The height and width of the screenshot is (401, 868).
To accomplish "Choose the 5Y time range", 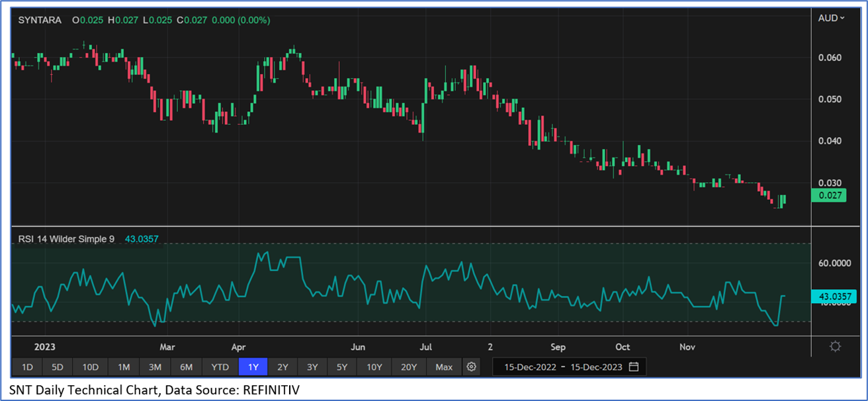I will click(x=341, y=367).
